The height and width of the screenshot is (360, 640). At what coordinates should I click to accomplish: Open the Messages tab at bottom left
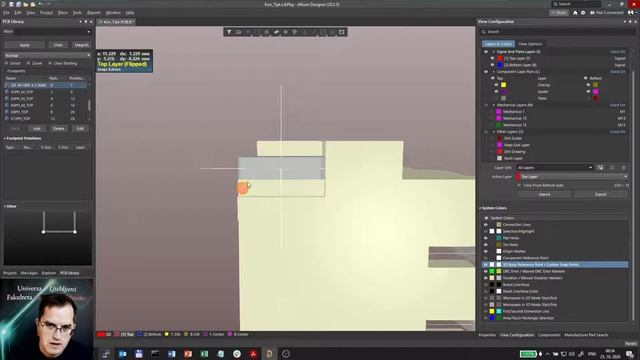[x=29, y=273]
